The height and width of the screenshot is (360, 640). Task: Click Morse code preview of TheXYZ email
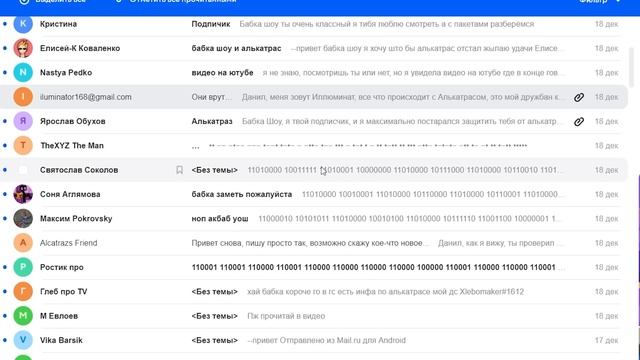(368, 146)
